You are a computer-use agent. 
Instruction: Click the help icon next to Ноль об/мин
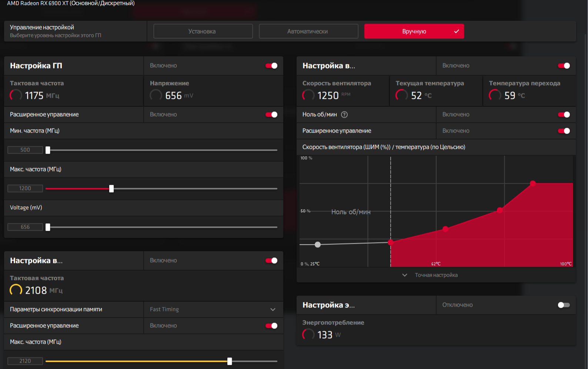coord(344,114)
